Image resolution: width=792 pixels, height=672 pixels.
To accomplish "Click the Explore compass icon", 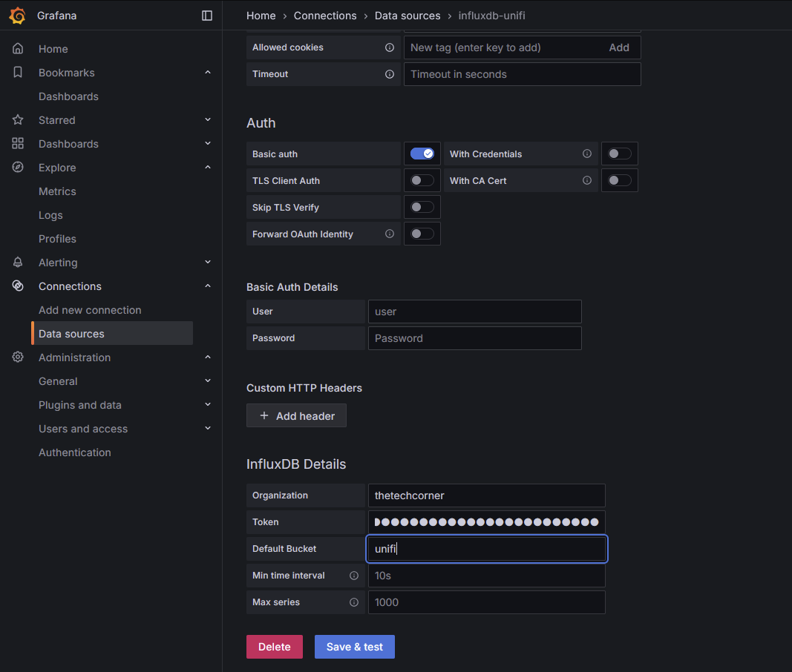I will pyautogui.click(x=18, y=168).
